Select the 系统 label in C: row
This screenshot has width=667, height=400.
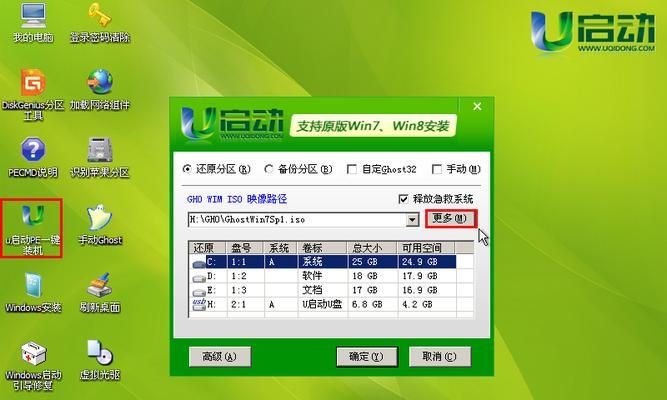(x=312, y=262)
